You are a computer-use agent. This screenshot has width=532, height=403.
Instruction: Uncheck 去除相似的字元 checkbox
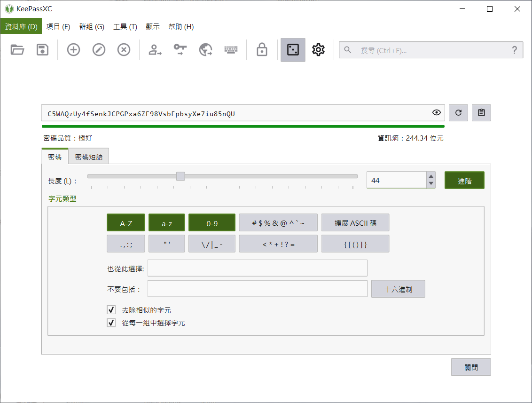point(111,309)
